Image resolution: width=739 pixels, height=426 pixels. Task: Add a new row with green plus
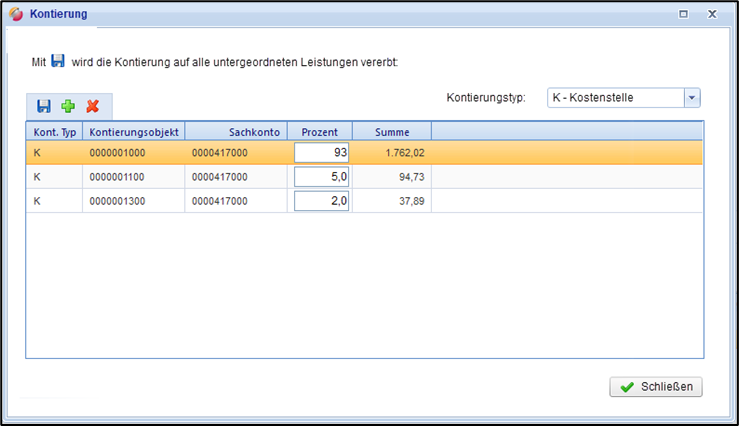coord(68,106)
